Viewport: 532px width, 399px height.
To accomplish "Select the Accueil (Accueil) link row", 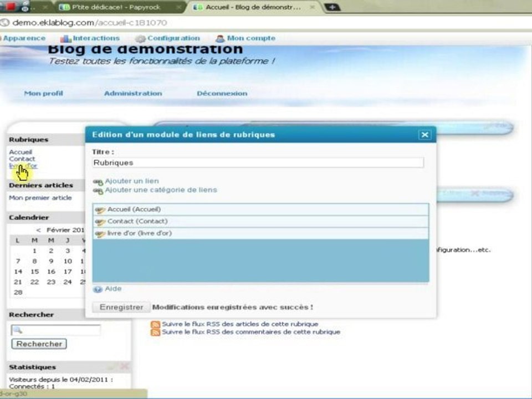I will coord(260,209).
